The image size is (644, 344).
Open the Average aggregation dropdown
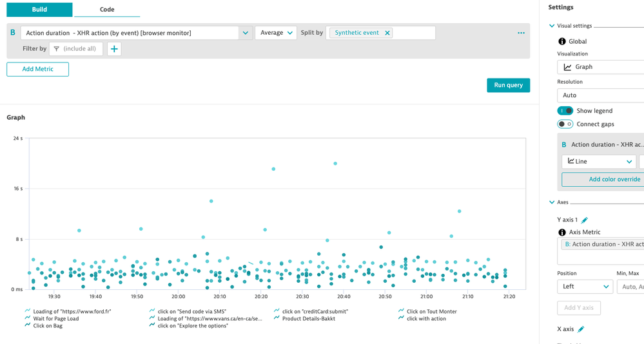pos(276,33)
